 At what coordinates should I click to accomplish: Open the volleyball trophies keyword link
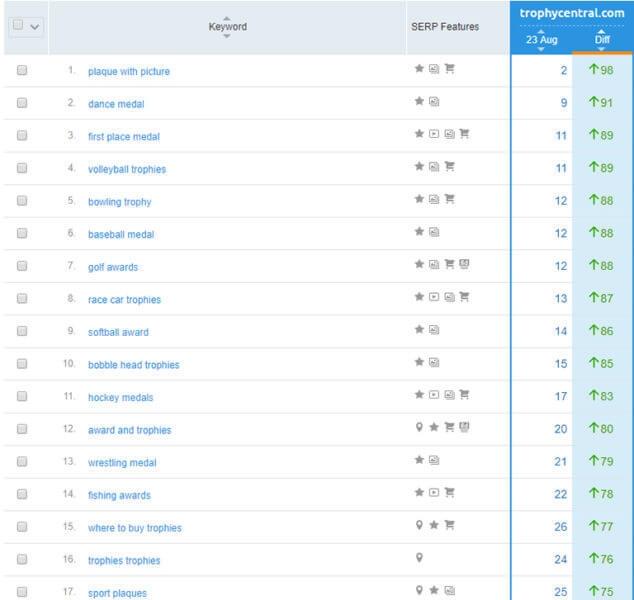(x=127, y=169)
